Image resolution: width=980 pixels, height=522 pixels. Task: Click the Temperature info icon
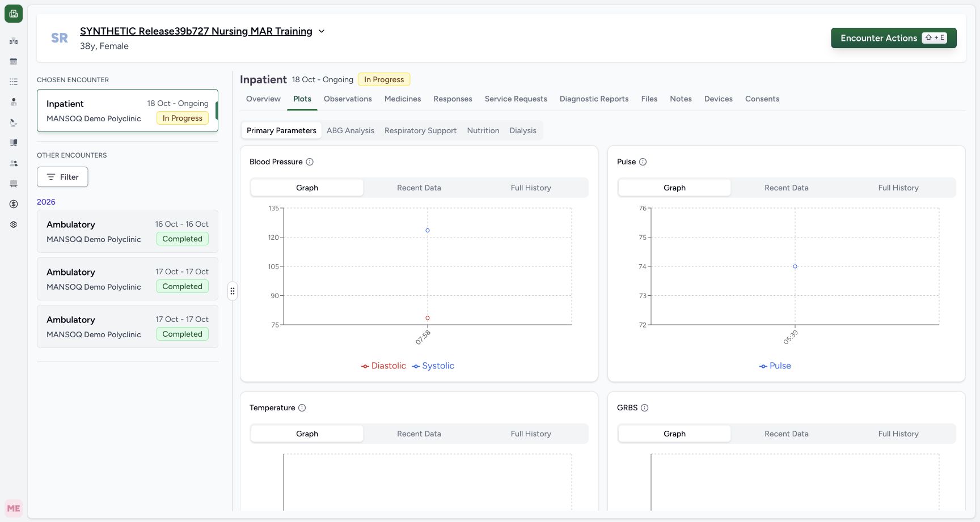pyautogui.click(x=302, y=408)
